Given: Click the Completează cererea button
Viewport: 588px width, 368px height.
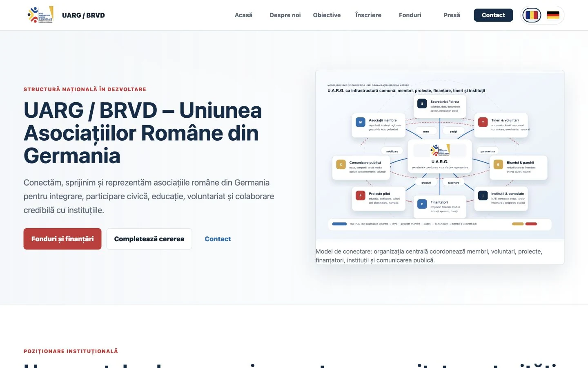Looking at the screenshot, I should [149, 239].
